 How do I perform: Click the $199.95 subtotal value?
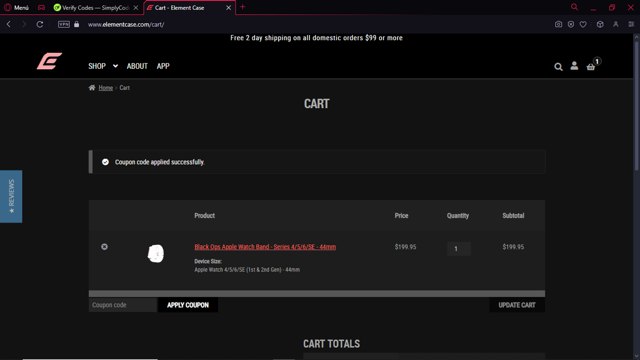(x=513, y=247)
